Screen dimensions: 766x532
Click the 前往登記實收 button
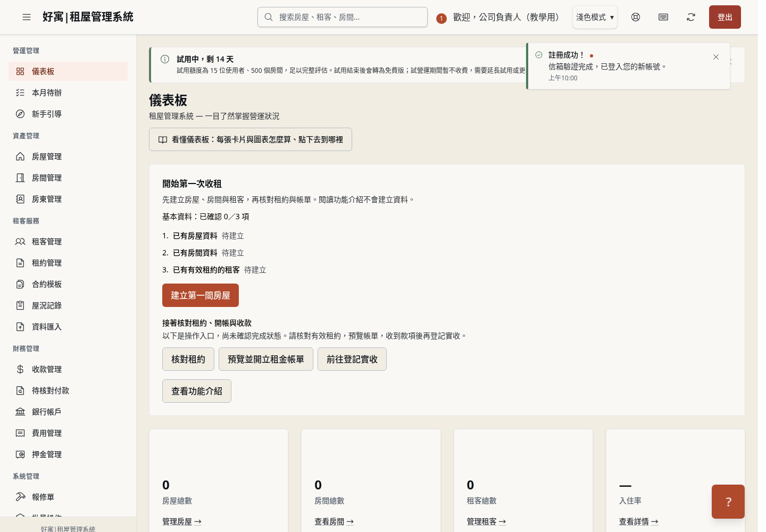pos(352,359)
